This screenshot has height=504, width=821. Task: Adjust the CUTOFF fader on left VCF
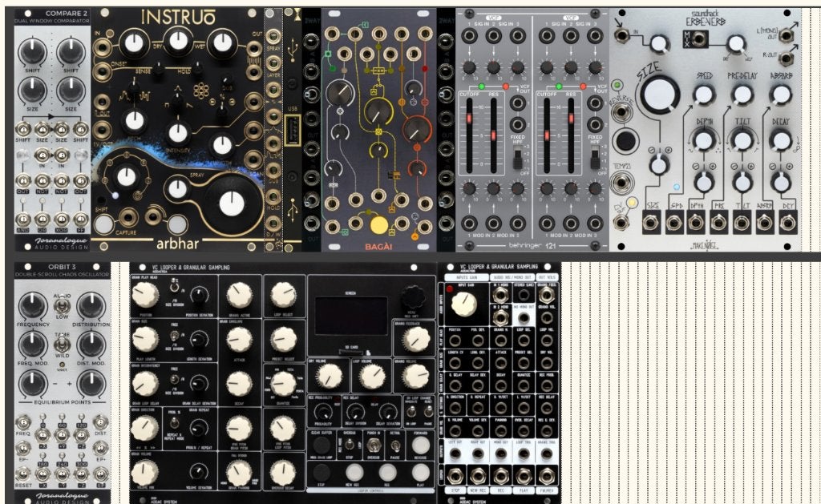coord(469,119)
